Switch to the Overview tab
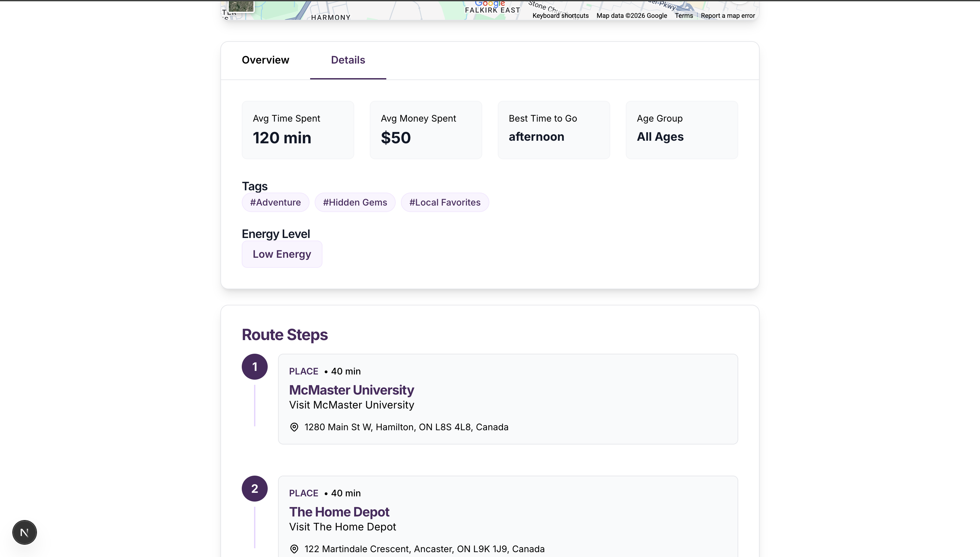The height and width of the screenshot is (557, 980). (265, 60)
